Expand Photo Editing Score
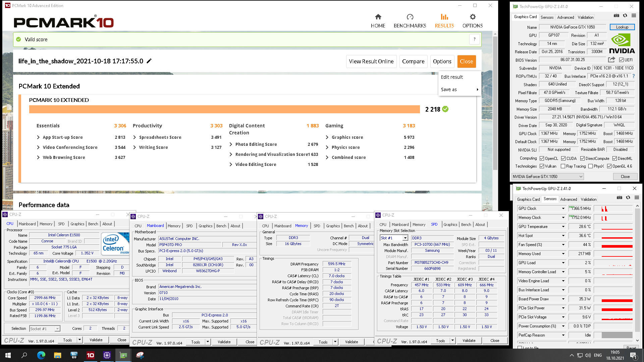The width and height of the screenshot is (644, 362). tap(231, 144)
